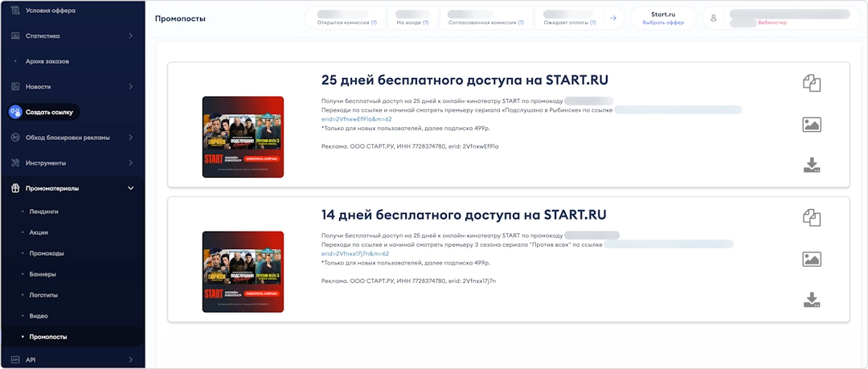Download the 14 days promo post materials
868x369 pixels.
811,301
